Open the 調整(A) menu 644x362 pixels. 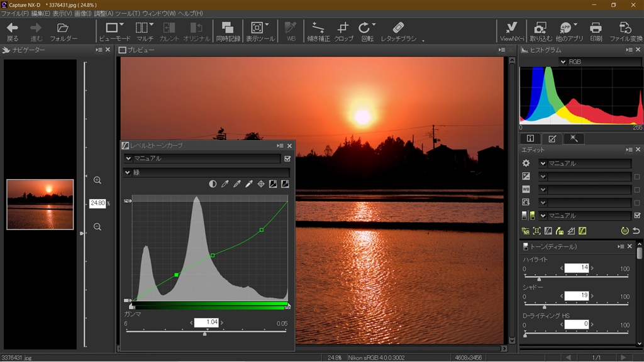pos(104,13)
